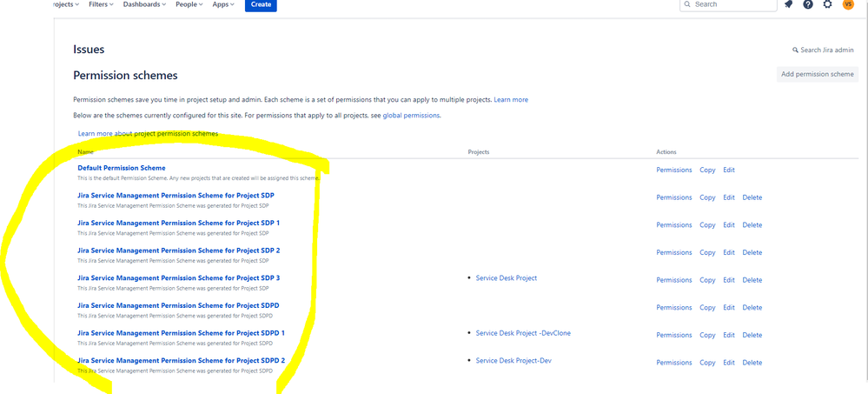This screenshot has height=394, width=868.
Task: Click Edit in the SDPD 2 row
Action: [x=729, y=363]
